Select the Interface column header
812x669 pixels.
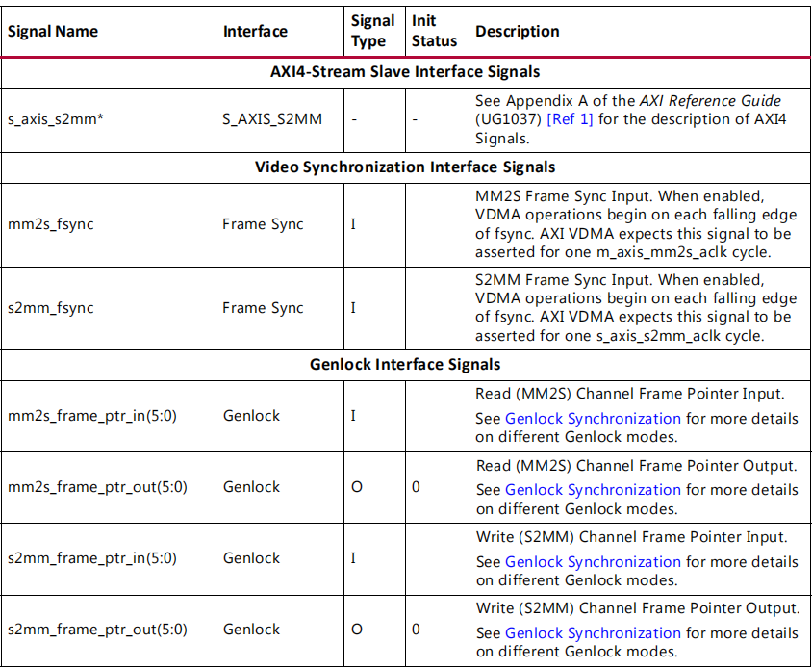257,31
